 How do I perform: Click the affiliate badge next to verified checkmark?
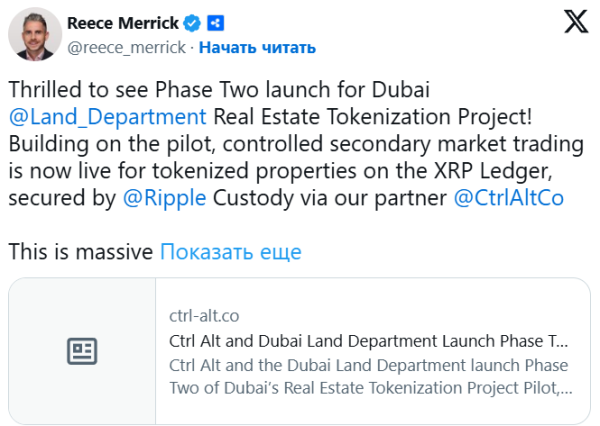(x=215, y=22)
